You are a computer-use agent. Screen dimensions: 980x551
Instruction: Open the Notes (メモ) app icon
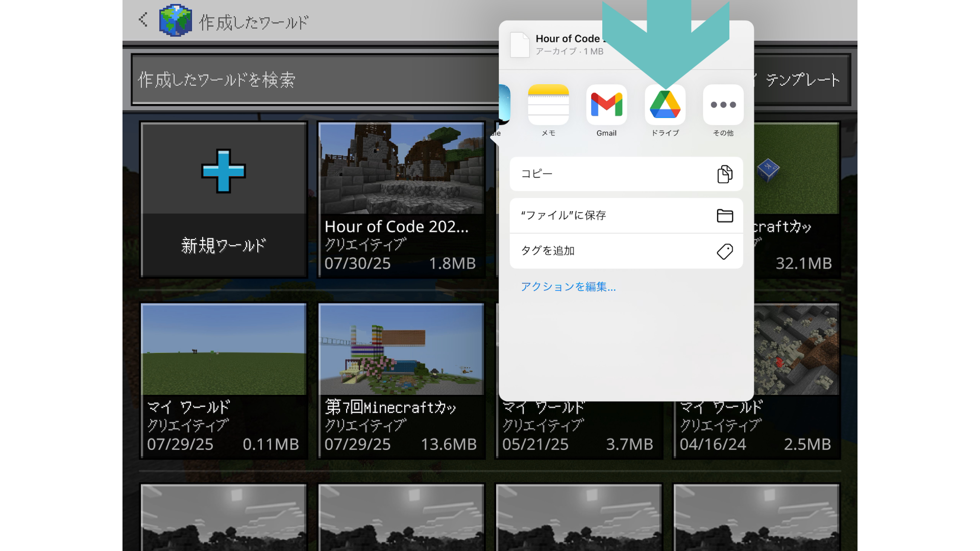pyautogui.click(x=548, y=105)
